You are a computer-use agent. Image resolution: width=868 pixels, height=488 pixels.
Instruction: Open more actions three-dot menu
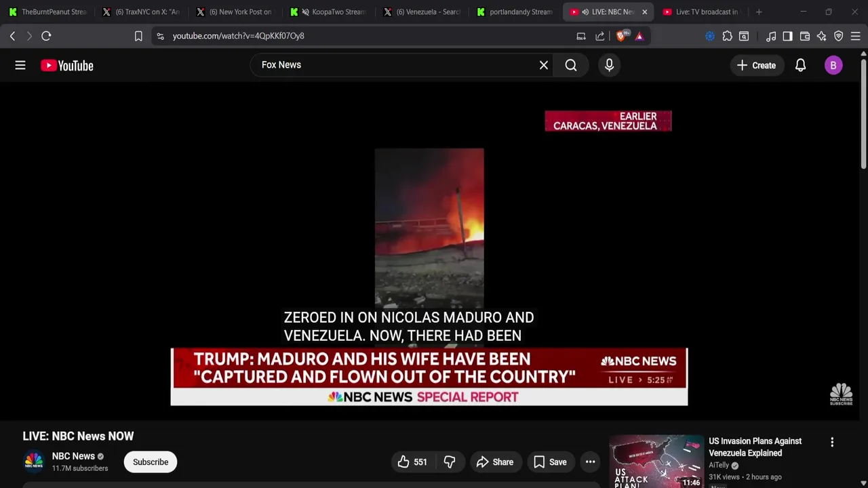pos(591,462)
